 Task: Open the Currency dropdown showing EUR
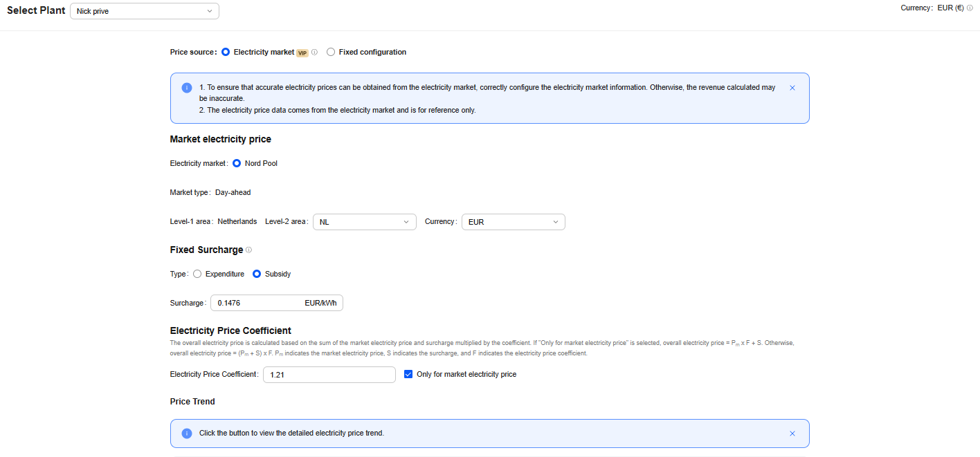tap(513, 221)
